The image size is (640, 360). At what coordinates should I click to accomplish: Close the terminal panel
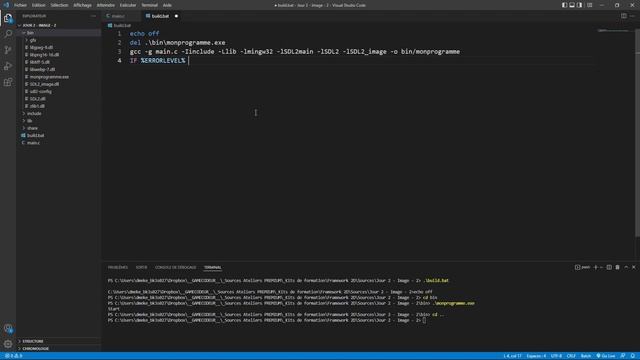pos(634,267)
